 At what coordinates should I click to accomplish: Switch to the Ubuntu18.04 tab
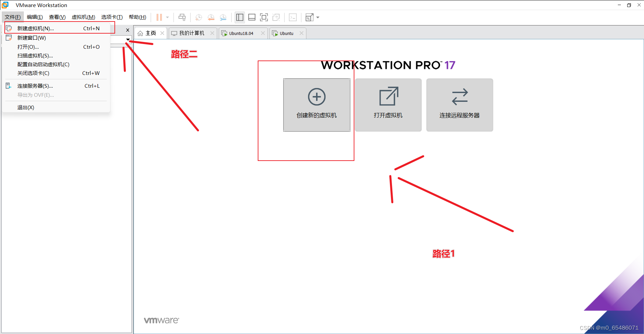[x=241, y=33]
